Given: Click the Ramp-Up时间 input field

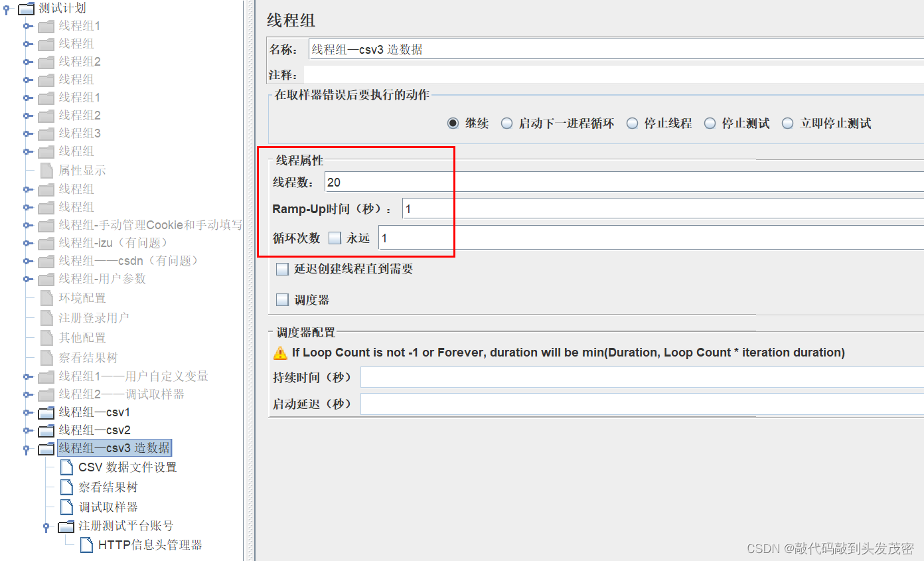Looking at the screenshot, I should pyautogui.click(x=663, y=208).
